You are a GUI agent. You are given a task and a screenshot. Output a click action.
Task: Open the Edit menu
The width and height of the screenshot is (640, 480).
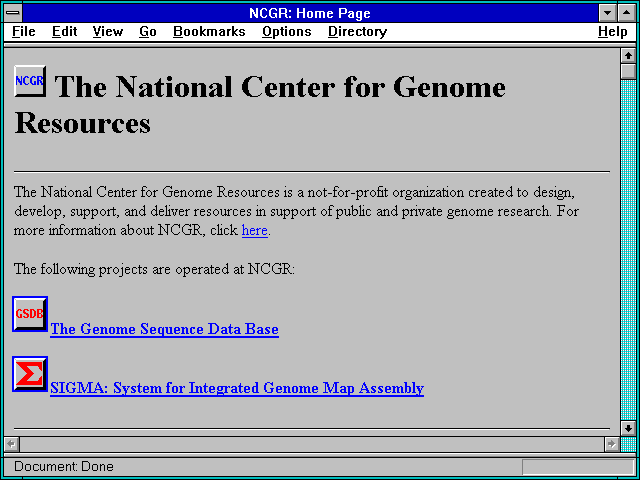point(64,31)
